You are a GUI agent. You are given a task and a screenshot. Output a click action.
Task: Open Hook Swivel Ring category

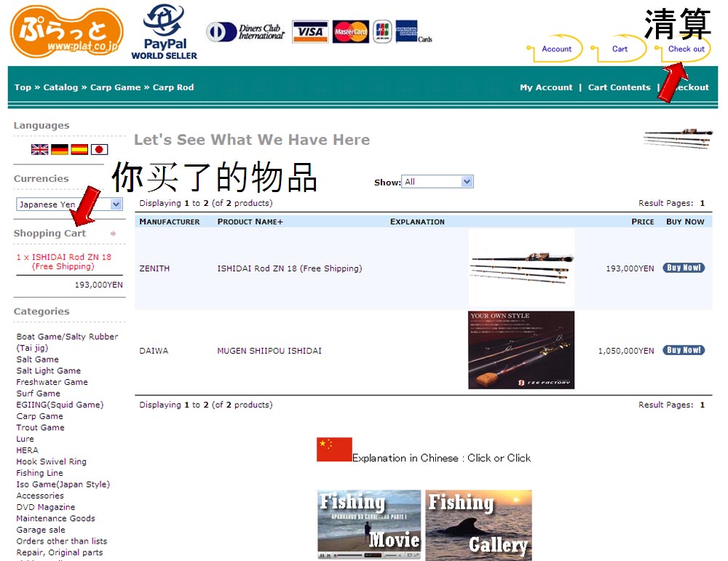click(x=51, y=462)
